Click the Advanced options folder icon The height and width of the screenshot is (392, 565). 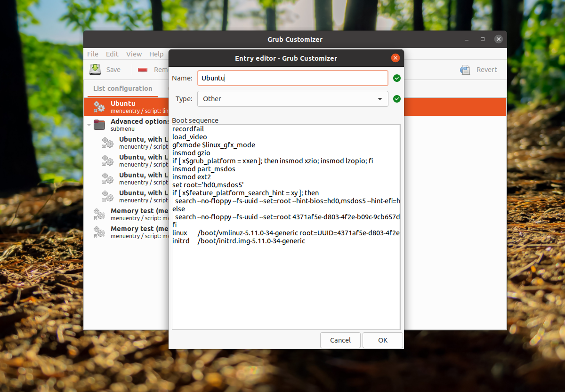point(99,125)
